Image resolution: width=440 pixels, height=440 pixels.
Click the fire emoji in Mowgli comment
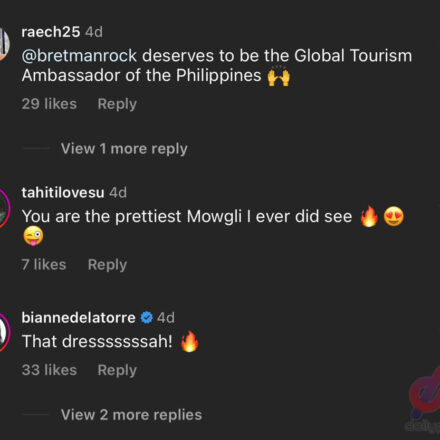369,216
